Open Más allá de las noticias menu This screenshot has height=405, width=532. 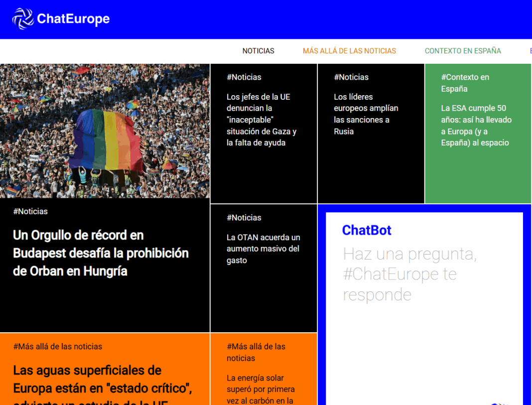coord(349,51)
